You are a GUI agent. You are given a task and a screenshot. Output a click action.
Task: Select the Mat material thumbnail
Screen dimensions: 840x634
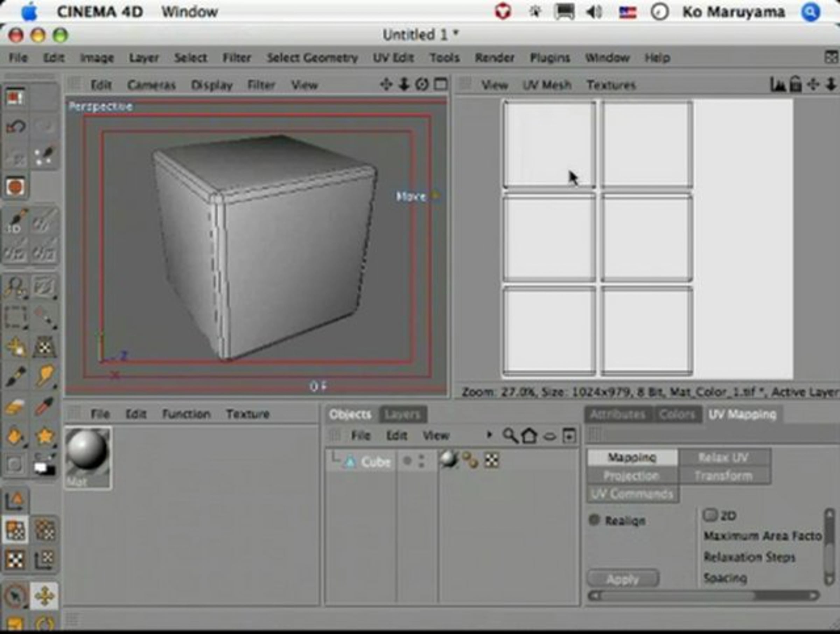(88, 457)
